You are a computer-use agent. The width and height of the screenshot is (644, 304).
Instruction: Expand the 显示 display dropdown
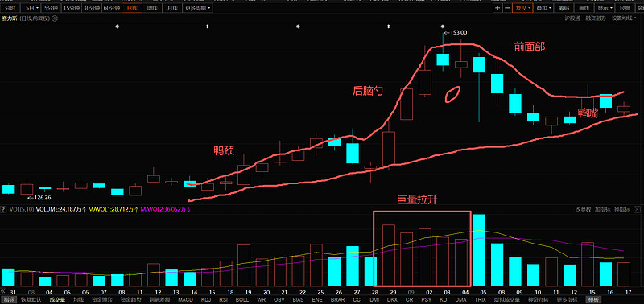coord(605,8)
